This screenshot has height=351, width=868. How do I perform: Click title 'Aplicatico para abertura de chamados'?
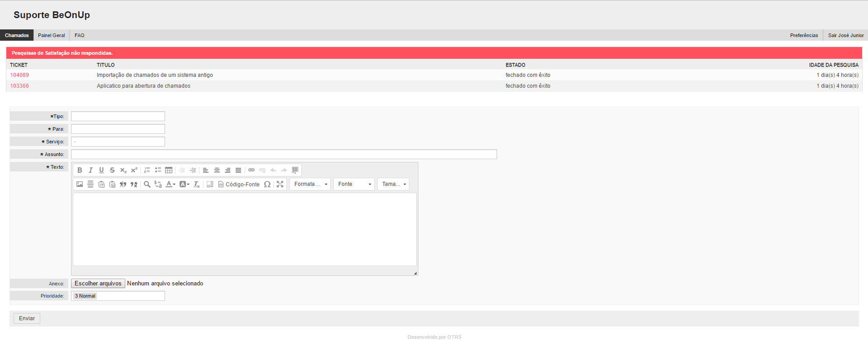pyautogui.click(x=143, y=86)
